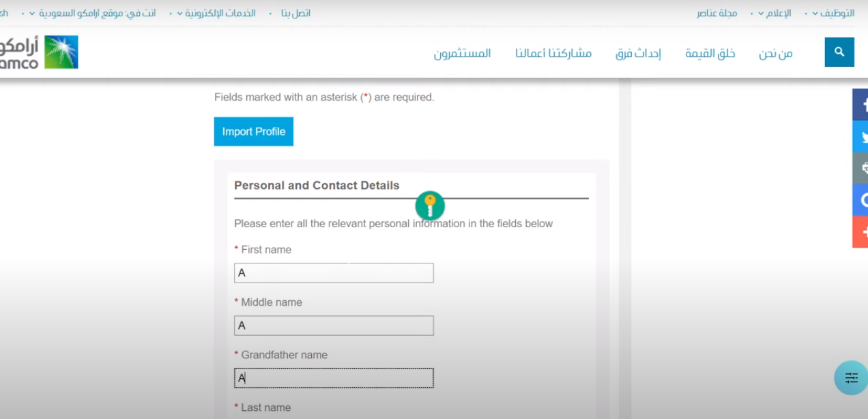Share page via Facebook sidebar icon
The width and height of the screenshot is (868, 419).
(860, 105)
